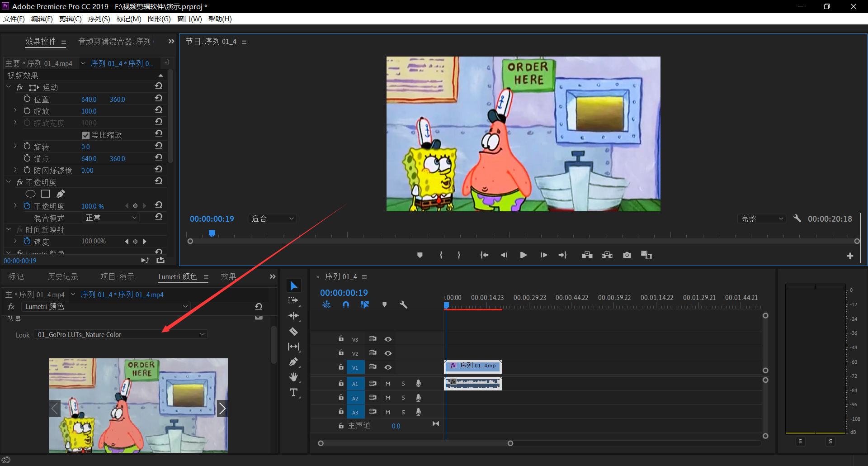868x466 pixels.
Task: Open the blend mode dropdown
Action: click(x=111, y=218)
